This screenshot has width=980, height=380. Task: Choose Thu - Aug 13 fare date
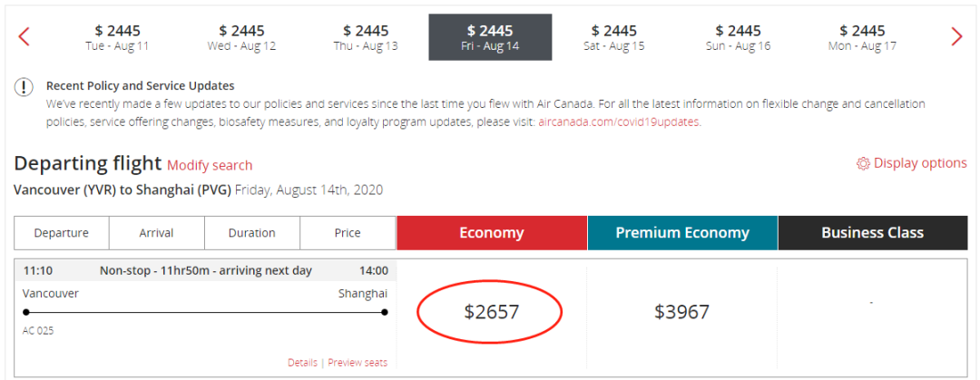point(366,37)
